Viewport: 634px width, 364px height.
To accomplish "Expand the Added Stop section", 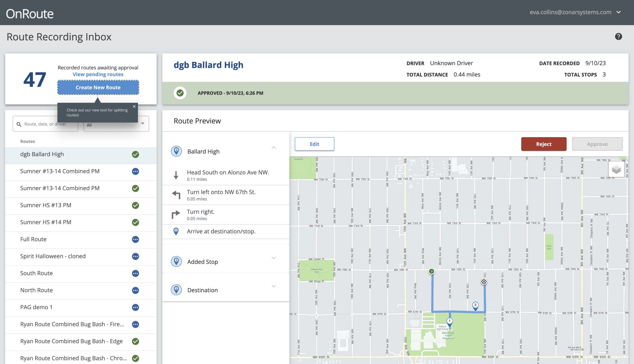I will pos(273,258).
